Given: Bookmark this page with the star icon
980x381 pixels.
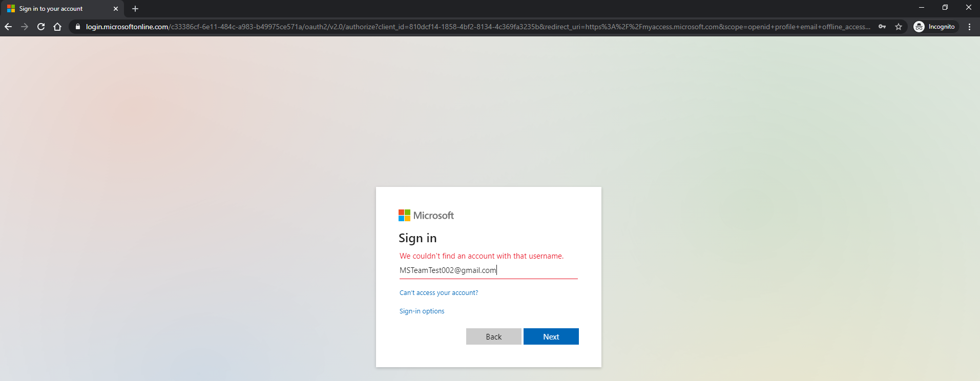Looking at the screenshot, I should 899,27.
